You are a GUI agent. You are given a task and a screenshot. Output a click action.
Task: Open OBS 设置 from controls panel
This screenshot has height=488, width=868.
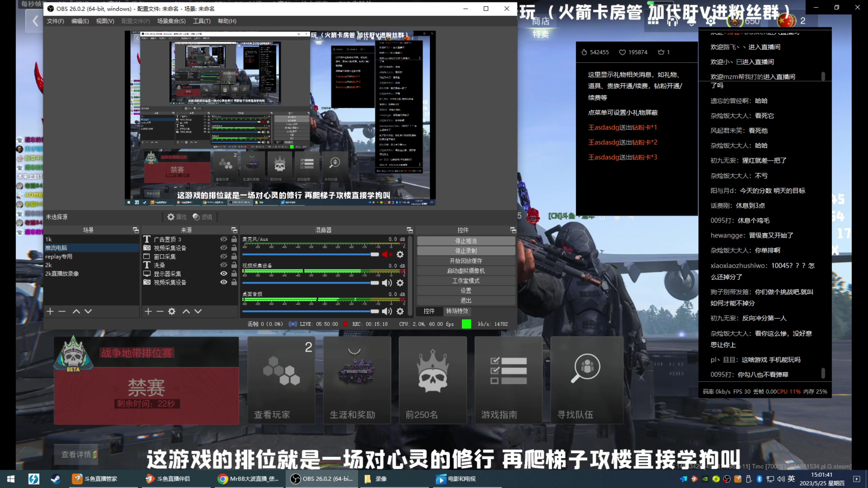466,290
